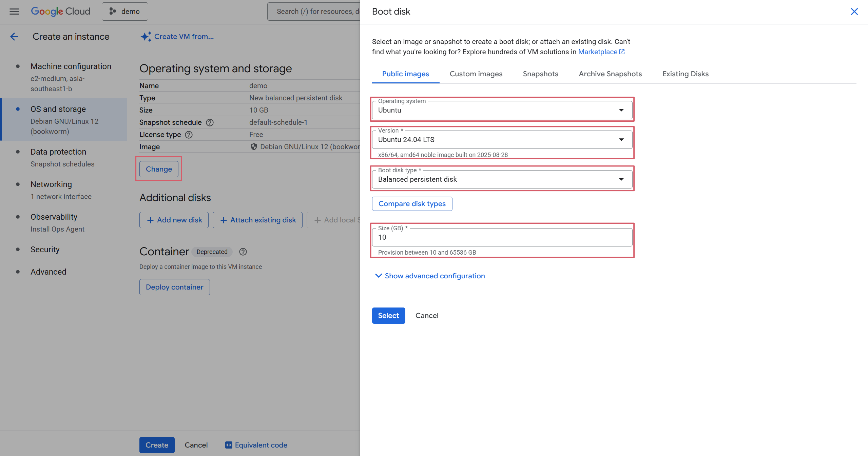Open the Existing Disks tab
The image size is (868, 456).
coord(685,74)
